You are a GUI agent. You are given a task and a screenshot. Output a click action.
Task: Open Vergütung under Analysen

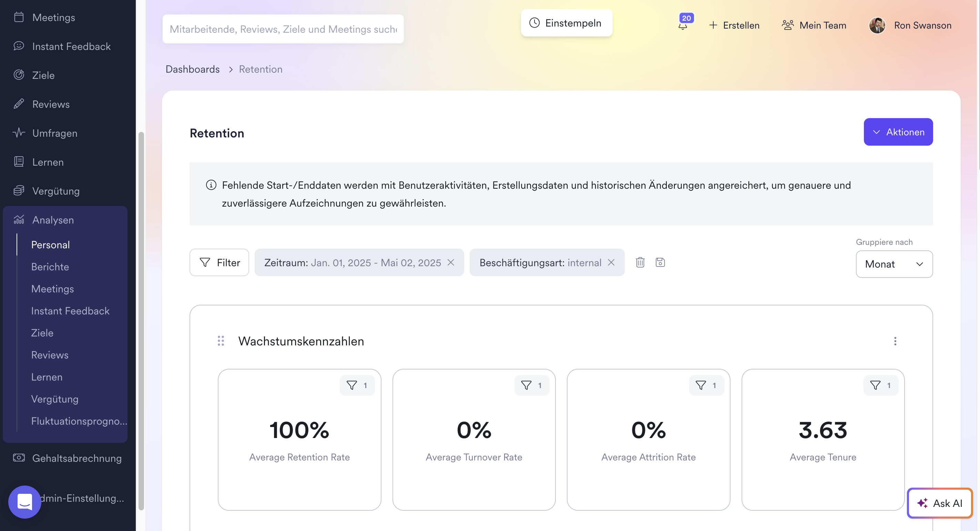tap(55, 399)
